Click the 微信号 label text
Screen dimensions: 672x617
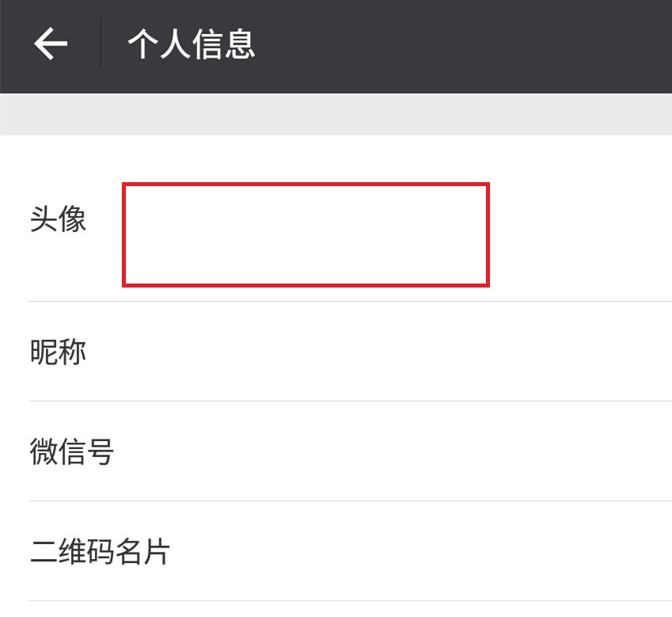tap(71, 451)
